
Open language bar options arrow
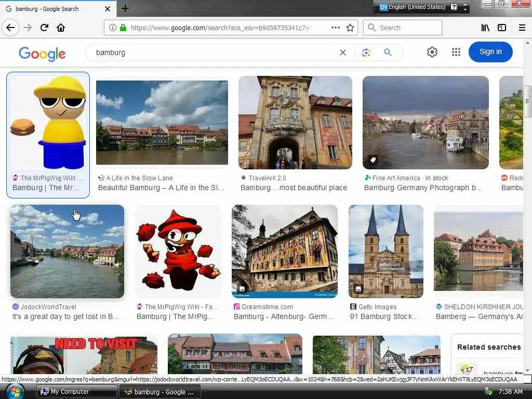tap(465, 9)
